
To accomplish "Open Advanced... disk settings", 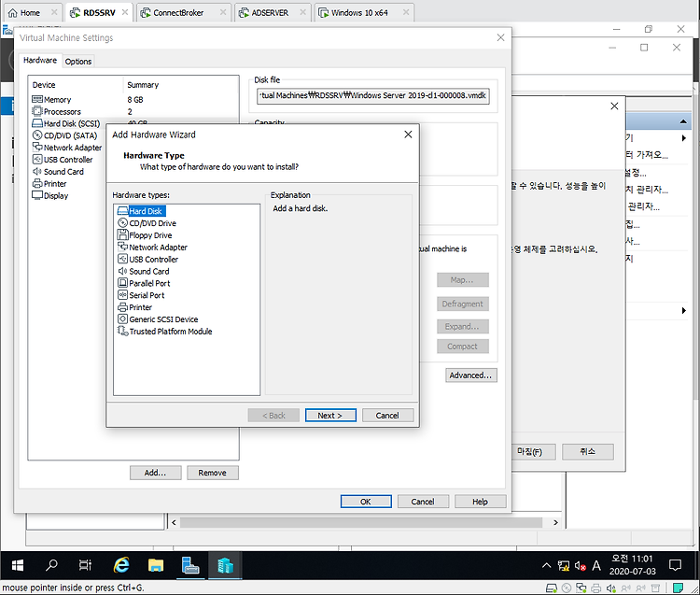I will [x=471, y=375].
